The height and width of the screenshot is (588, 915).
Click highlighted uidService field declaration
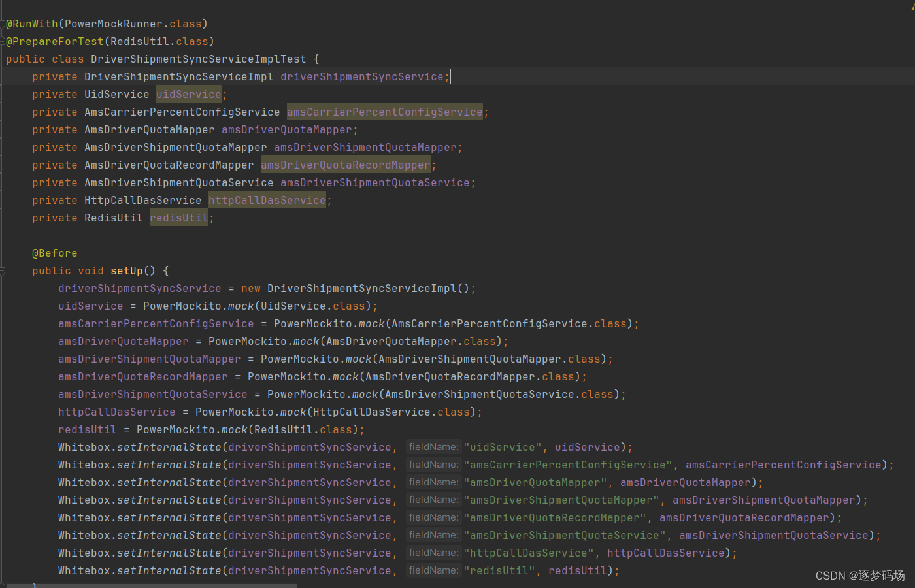point(189,95)
